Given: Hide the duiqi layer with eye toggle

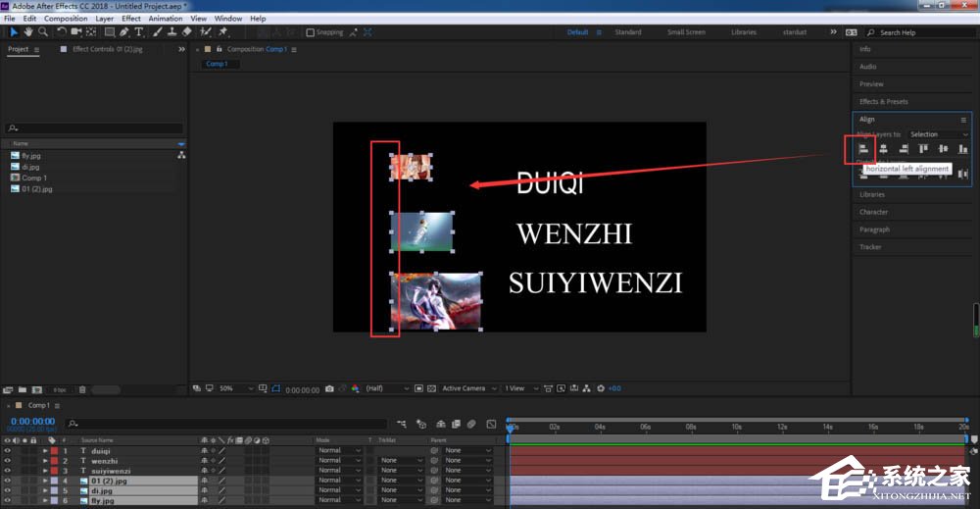Looking at the screenshot, I should coord(7,450).
